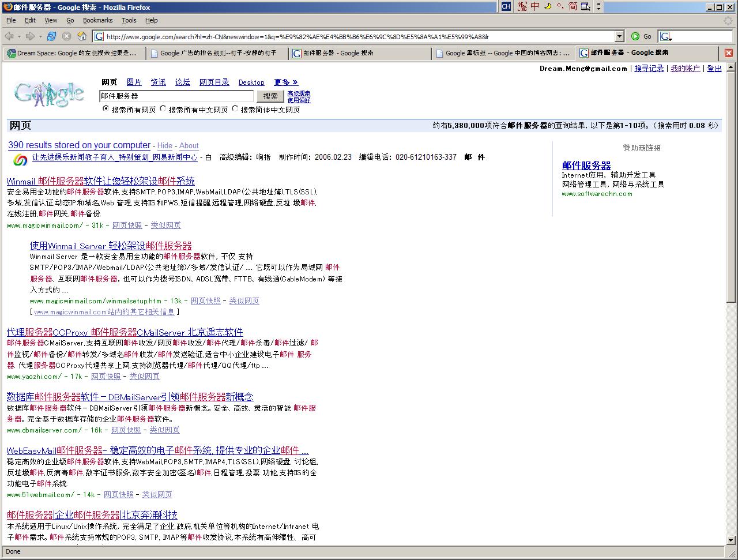Click the Stop loading icon
The image size is (738, 560).
pos(67,36)
